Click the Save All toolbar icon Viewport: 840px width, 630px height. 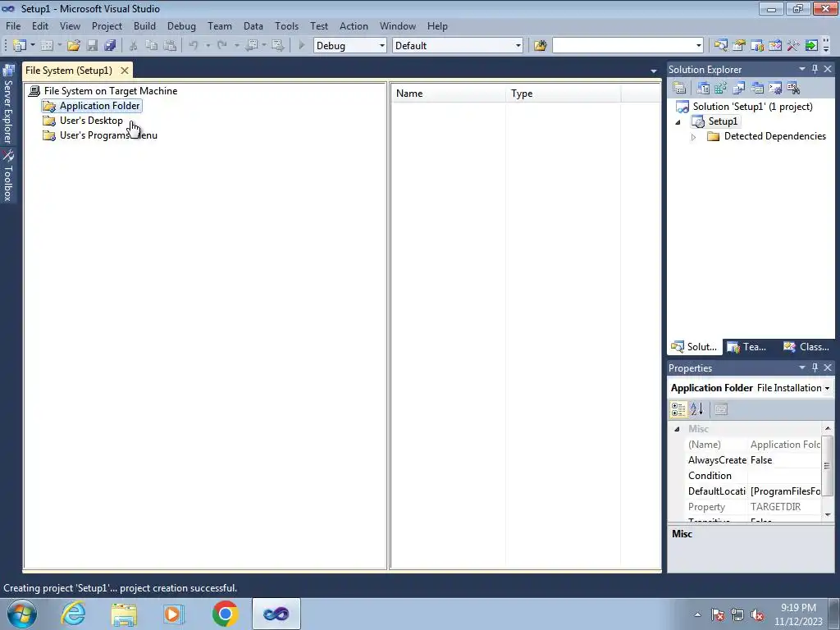pos(110,46)
